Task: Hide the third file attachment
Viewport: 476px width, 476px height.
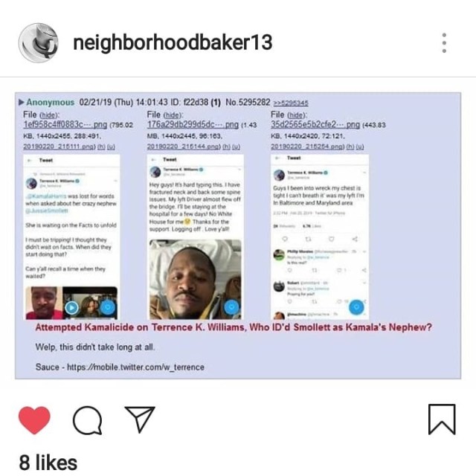Action: pos(297,115)
